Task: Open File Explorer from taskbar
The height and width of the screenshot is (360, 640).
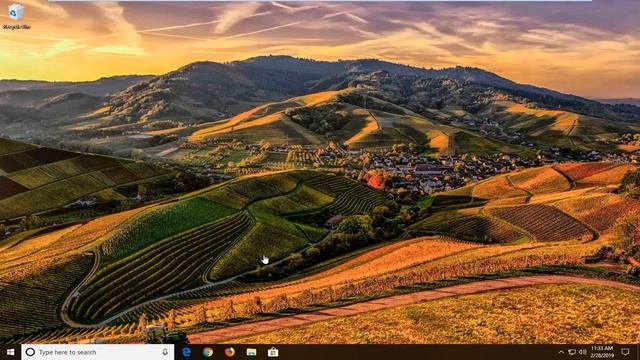Action: pos(251,352)
